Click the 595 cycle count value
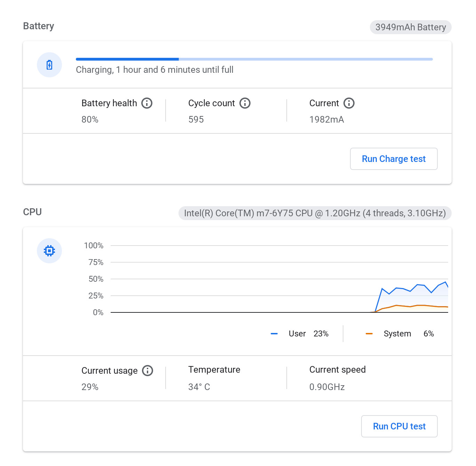476x466 pixels. [x=196, y=119]
